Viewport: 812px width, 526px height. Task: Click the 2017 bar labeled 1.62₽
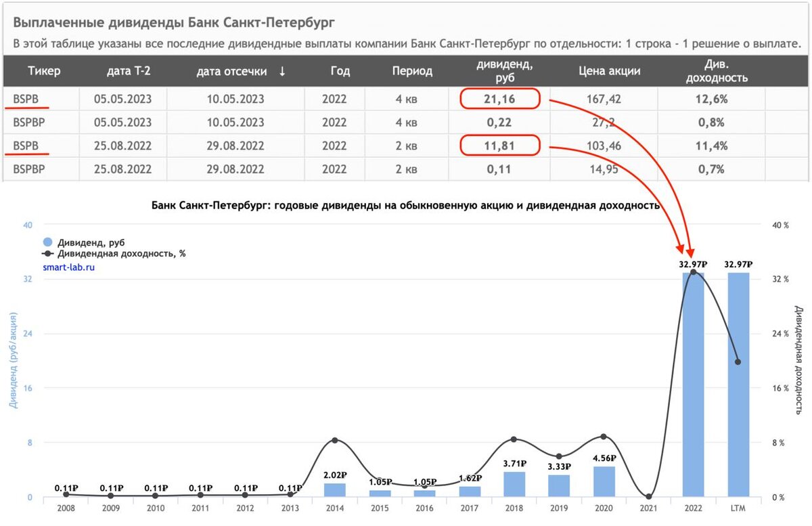coord(469,491)
